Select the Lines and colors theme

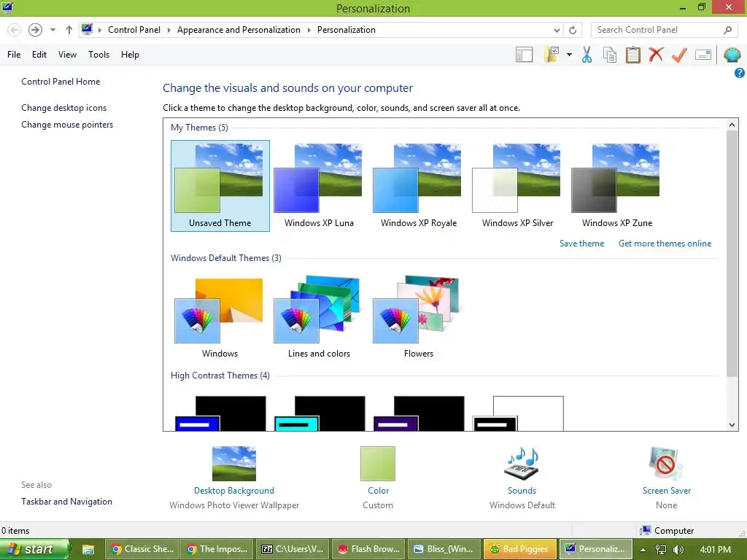319,316
